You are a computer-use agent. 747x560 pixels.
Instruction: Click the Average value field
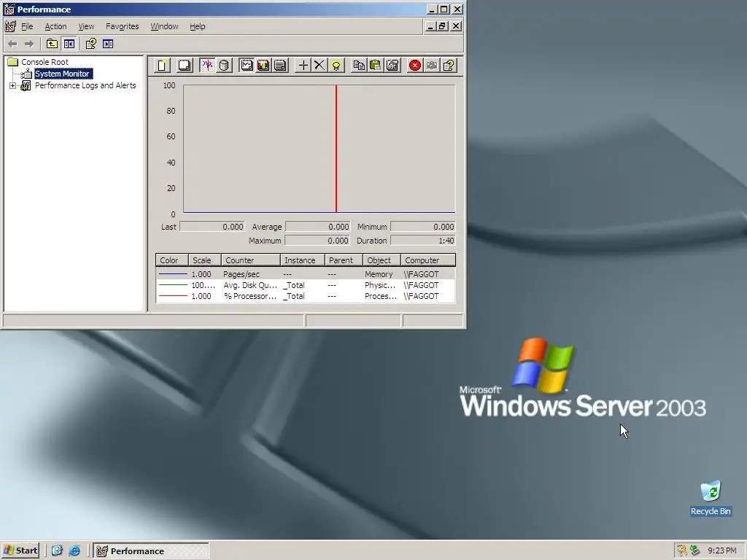318,227
